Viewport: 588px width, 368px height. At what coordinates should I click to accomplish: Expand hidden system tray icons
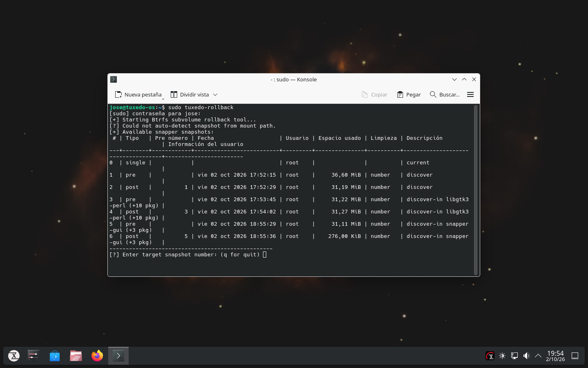click(538, 356)
